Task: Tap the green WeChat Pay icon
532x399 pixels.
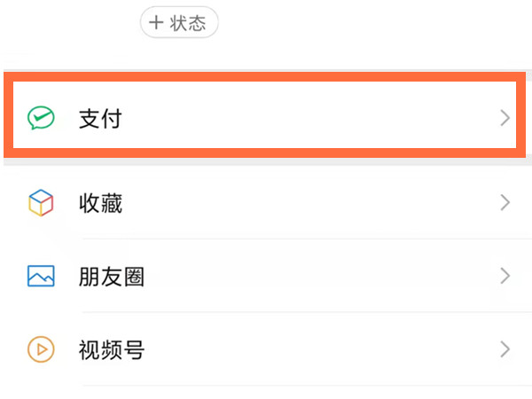Action: (41, 118)
